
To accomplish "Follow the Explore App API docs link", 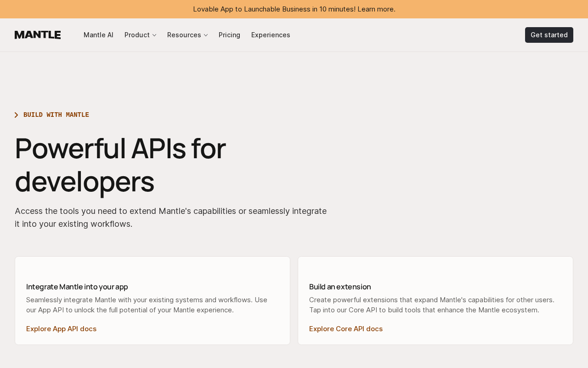I will [61, 329].
